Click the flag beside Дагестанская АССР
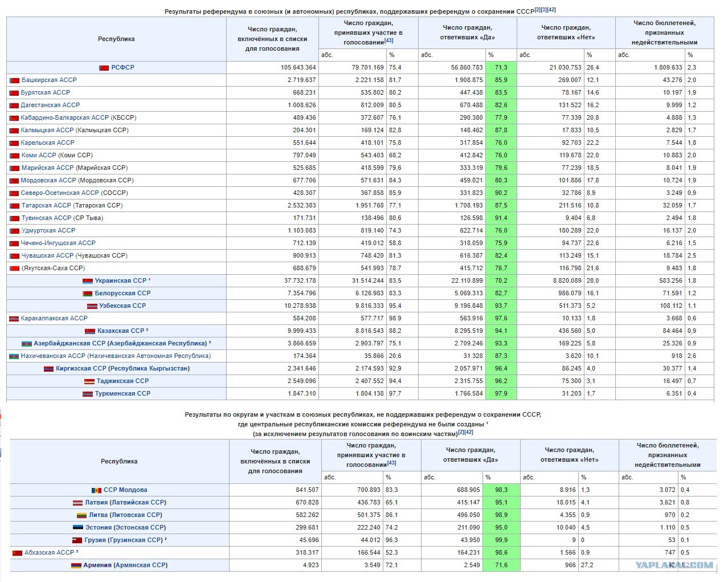728x582 pixels. point(14,105)
